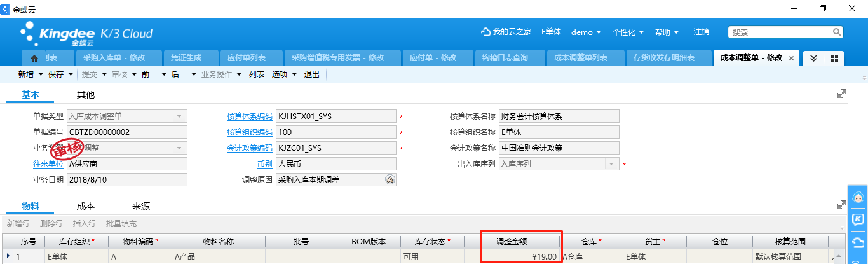Open the 币别 link

(x=265, y=163)
